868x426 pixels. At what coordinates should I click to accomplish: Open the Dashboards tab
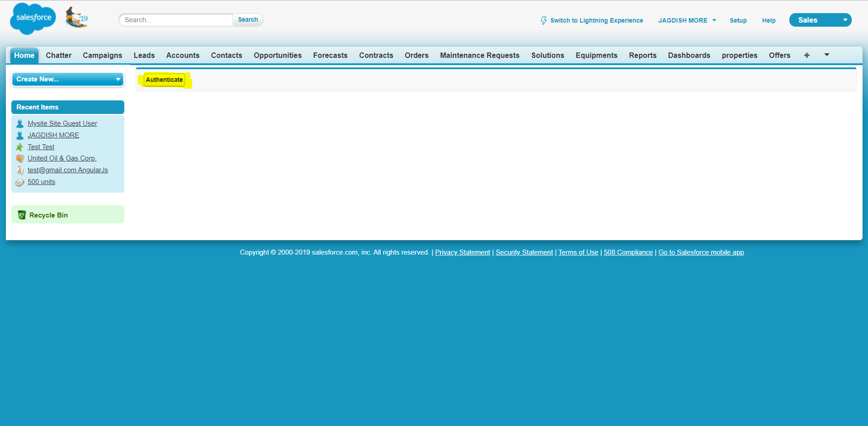[689, 55]
